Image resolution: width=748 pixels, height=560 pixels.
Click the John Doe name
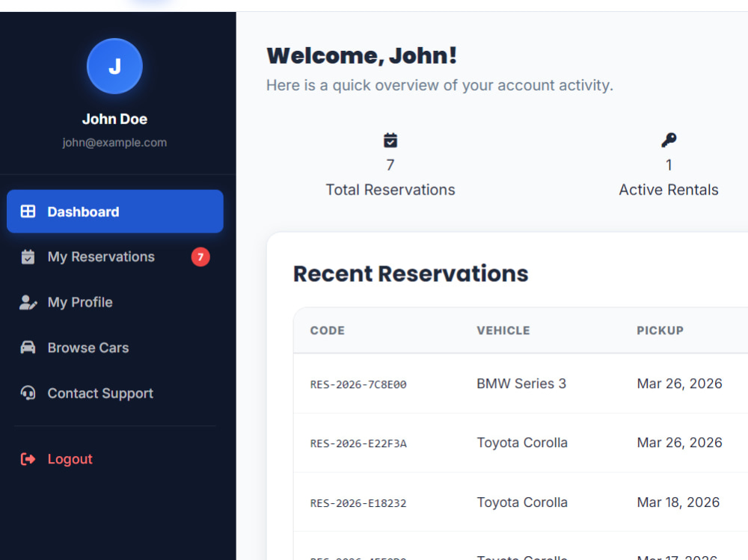pyautogui.click(x=114, y=119)
